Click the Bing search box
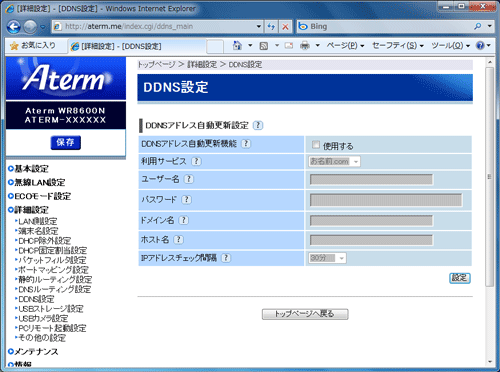 point(383,26)
